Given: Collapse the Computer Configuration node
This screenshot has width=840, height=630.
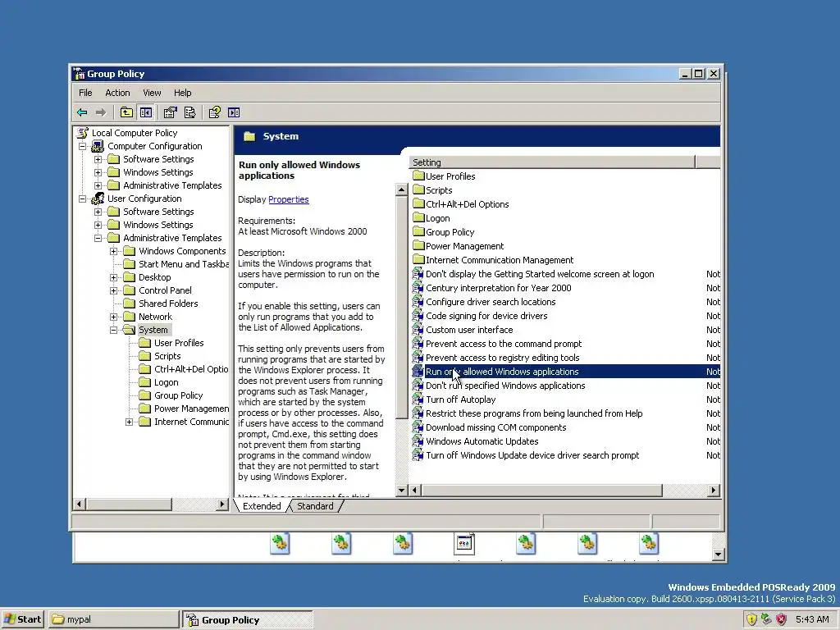Looking at the screenshot, I should point(83,146).
